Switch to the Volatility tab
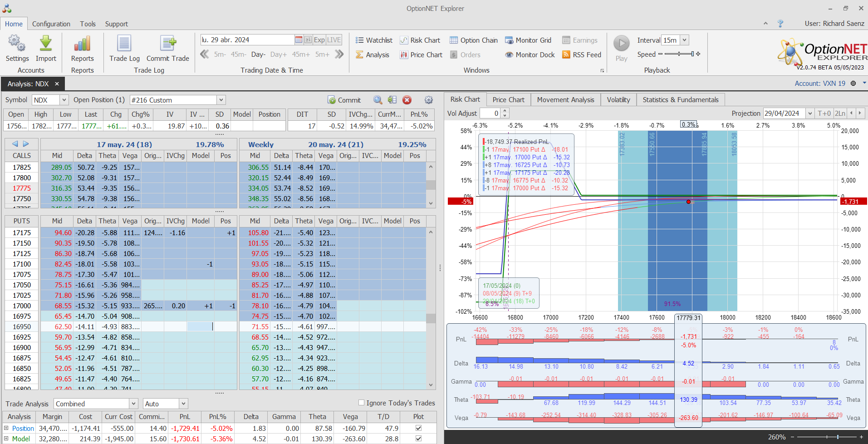 tap(618, 100)
